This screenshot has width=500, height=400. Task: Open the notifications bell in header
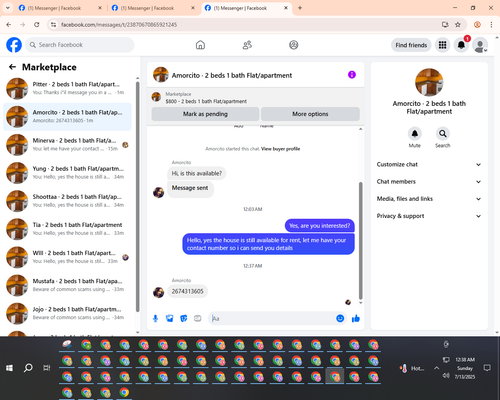pos(461,45)
